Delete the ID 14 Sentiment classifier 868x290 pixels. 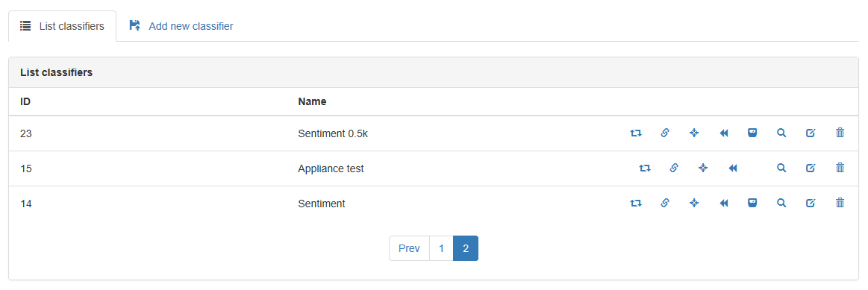pos(840,204)
